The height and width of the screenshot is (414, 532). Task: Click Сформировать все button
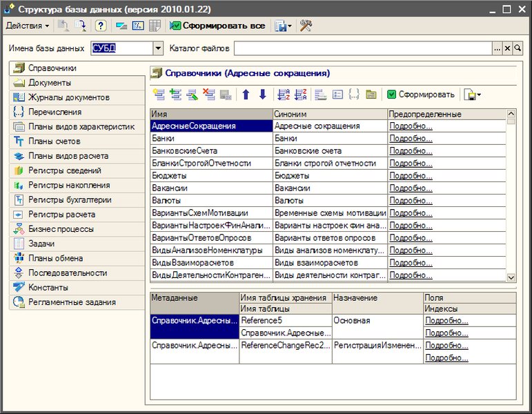(217, 26)
